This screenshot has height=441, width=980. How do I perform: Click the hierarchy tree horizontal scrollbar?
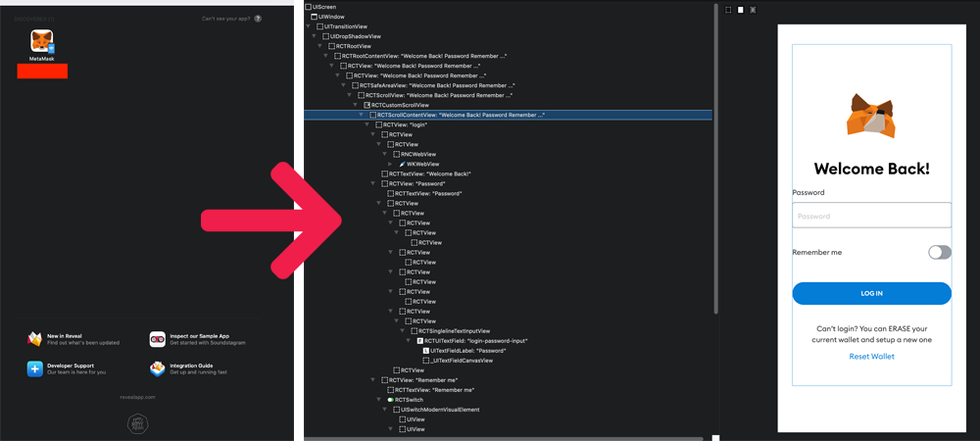503,438
